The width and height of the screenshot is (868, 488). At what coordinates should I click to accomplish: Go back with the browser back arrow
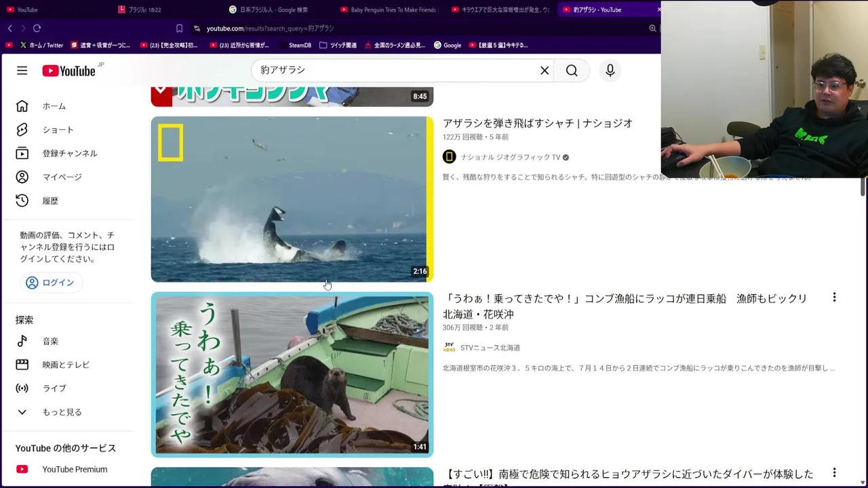click(9, 28)
